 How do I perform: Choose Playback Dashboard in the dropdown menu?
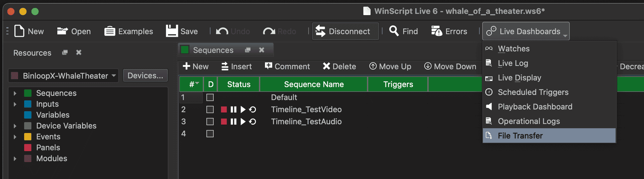[535, 107]
